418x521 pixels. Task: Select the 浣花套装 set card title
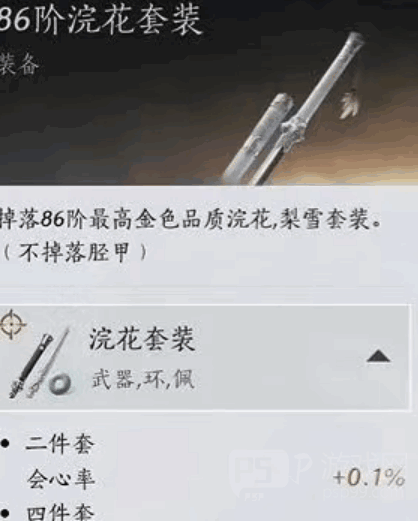142,339
